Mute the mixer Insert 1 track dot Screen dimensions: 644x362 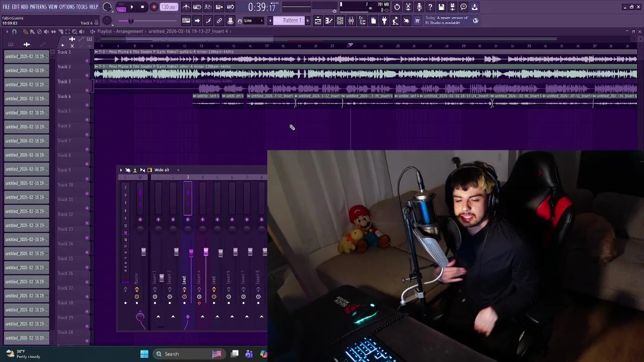[158, 219]
